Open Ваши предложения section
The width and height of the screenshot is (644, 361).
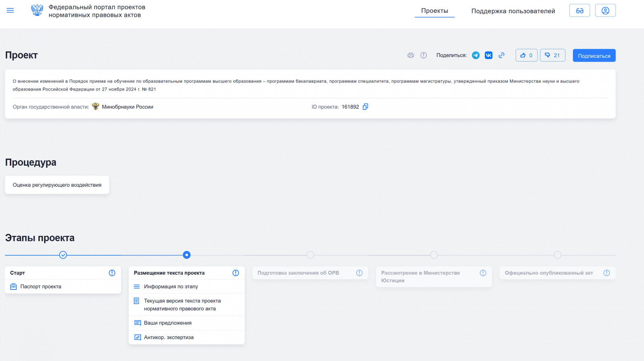click(x=168, y=323)
